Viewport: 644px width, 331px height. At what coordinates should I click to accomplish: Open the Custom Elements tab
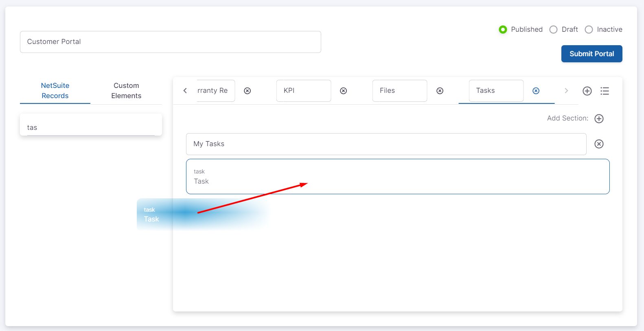coord(126,90)
